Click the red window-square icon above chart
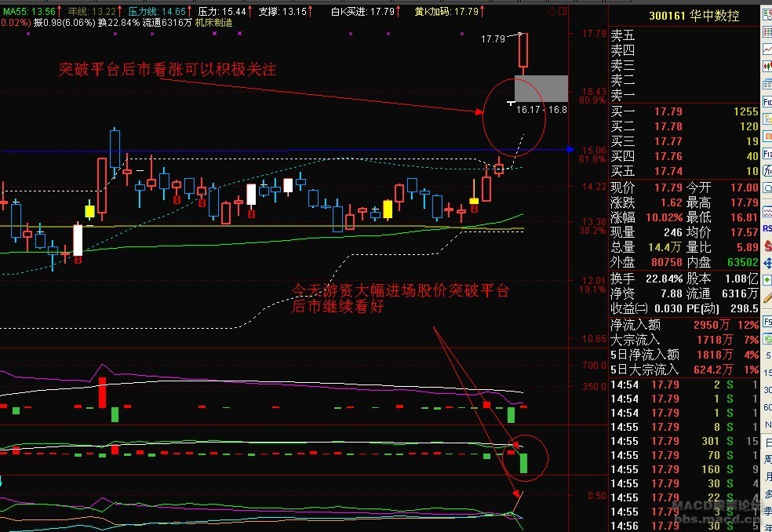Screen dimensions: 772x532 click(563, 11)
